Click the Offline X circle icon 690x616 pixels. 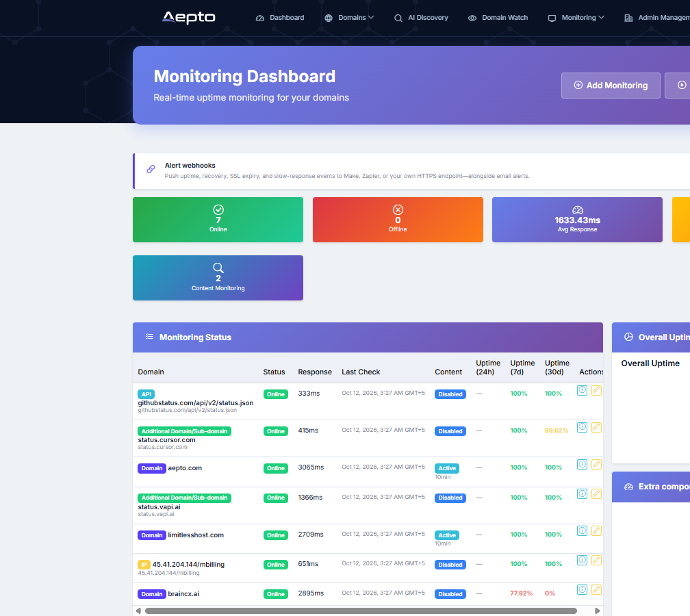click(398, 209)
